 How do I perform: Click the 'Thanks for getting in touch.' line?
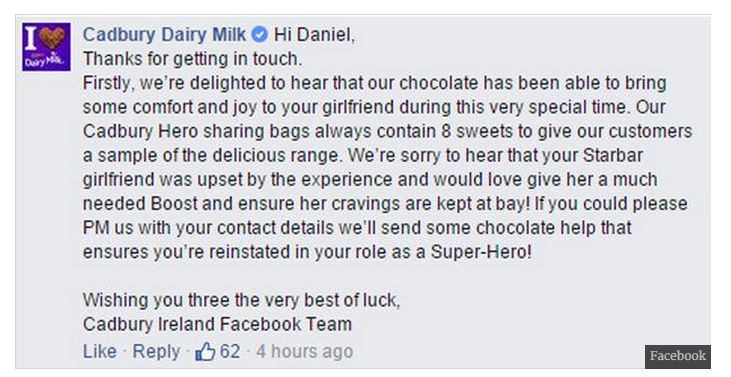click(193, 59)
